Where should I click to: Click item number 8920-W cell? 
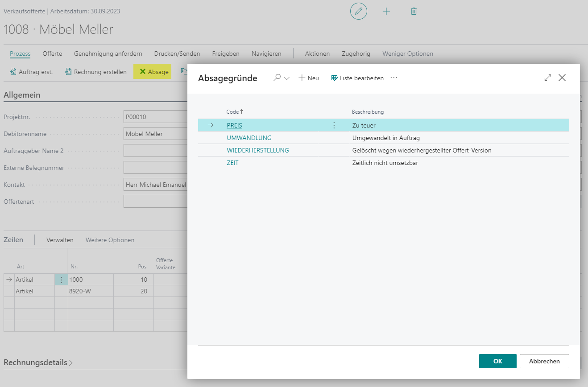pyautogui.click(x=91, y=291)
